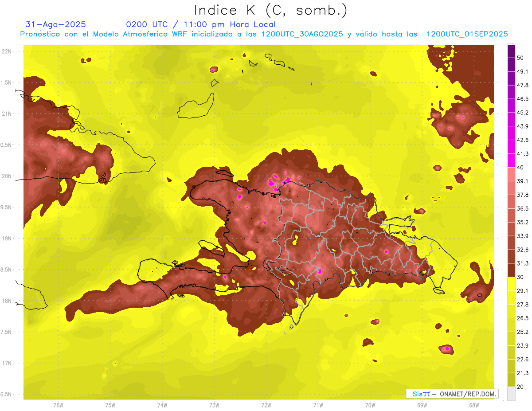Viewport: 532px width, 411px height.
Task: Click the '41.3' color scale value
Action: point(523,154)
